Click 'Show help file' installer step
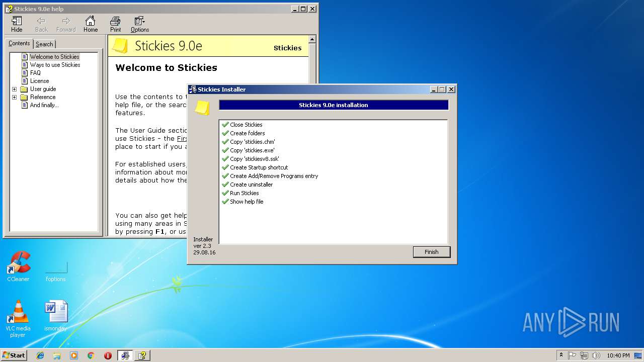Viewport: 644px width, 362px height. [x=247, y=202]
